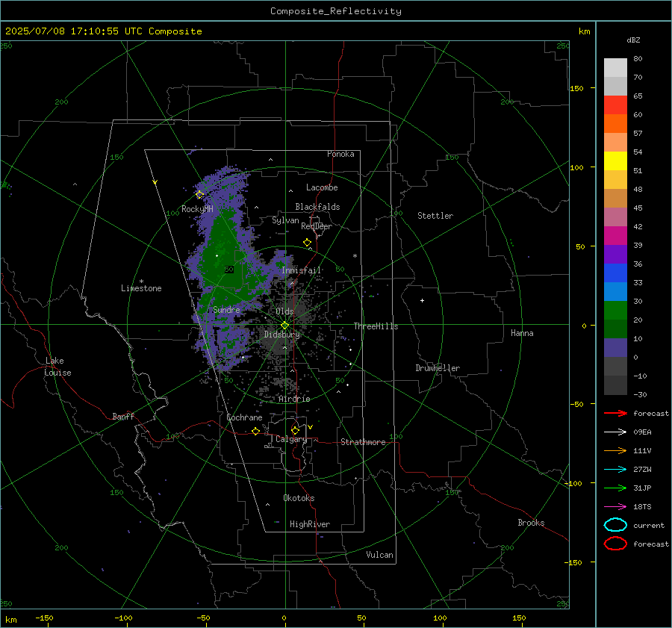Image resolution: width=672 pixels, height=628 pixels.
Task: Click the RockyMH label
Action: (197, 209)
